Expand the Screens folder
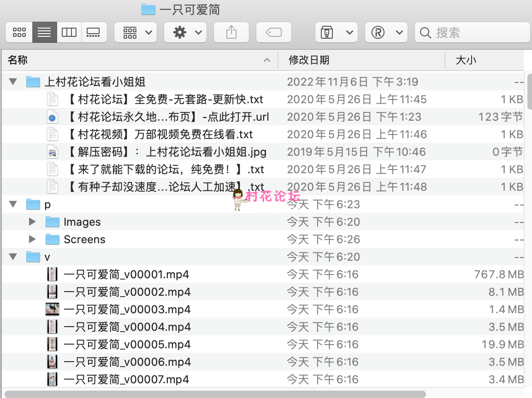The image size is (532, 398). [x=32, y=240]
